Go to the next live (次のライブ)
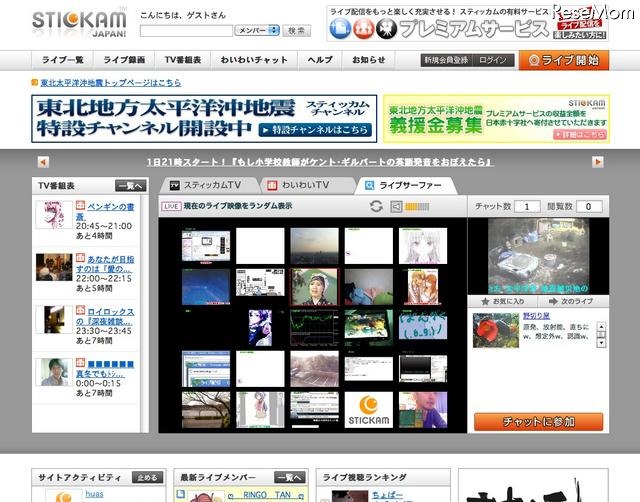Image resolution: width=640 pixels, height=502 pixels. pyautogui.click(x=573, y=302)
